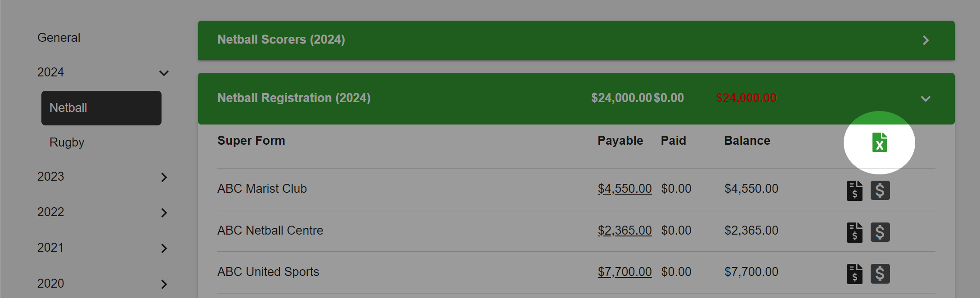Open the General sidebar item

pyautogui.click(x=59, y=38)
